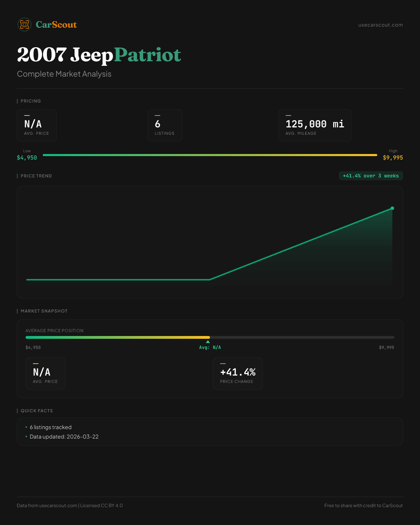
Task: Click the average price position bar
Action: pyautogui.click(x=210, y=337)
